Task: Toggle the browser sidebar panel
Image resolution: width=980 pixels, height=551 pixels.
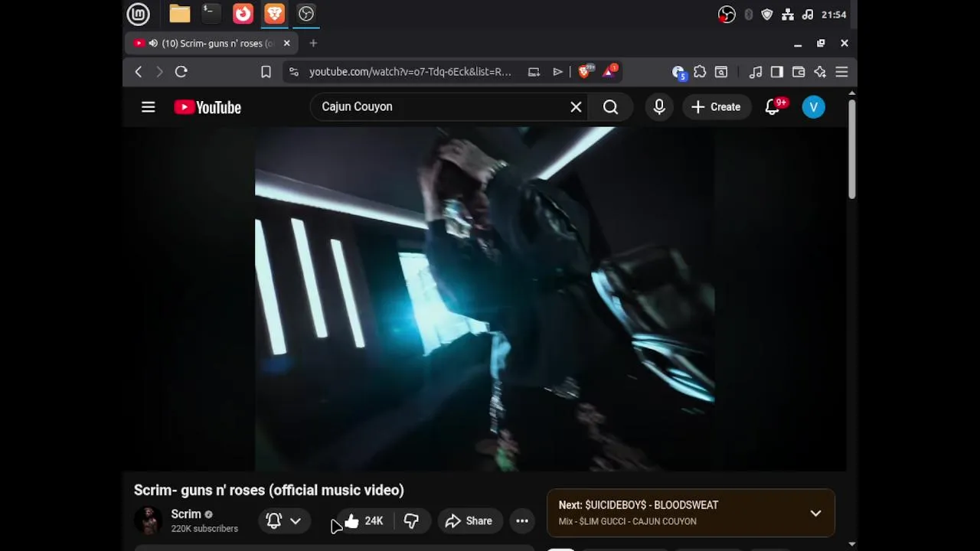Action: [x=777, y=72]
